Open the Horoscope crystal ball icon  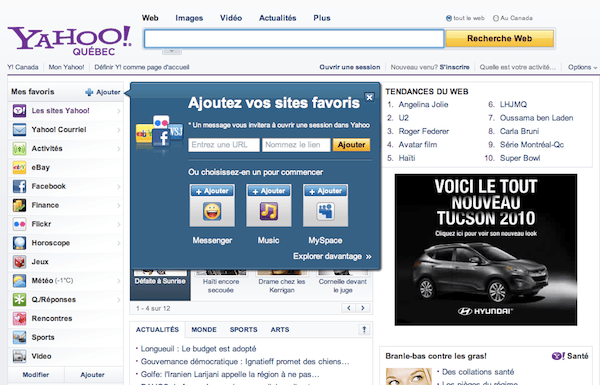[20, 243]
